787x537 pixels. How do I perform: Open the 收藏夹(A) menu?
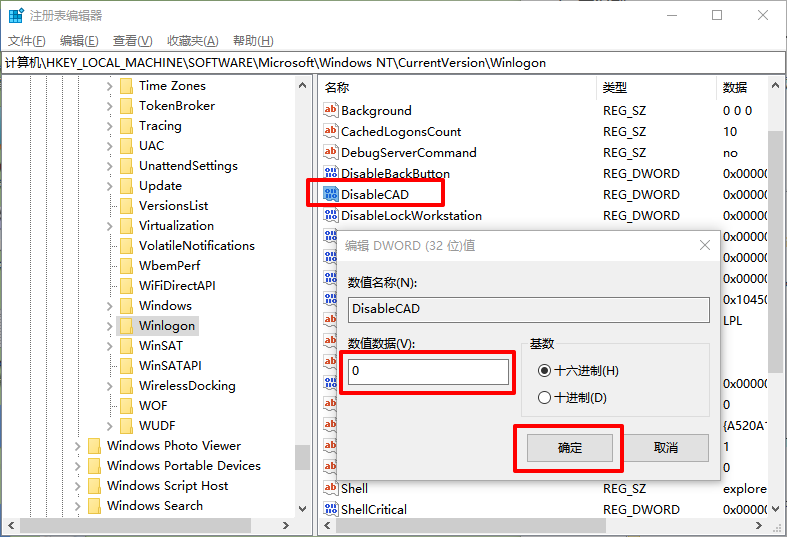pos(192,41)
